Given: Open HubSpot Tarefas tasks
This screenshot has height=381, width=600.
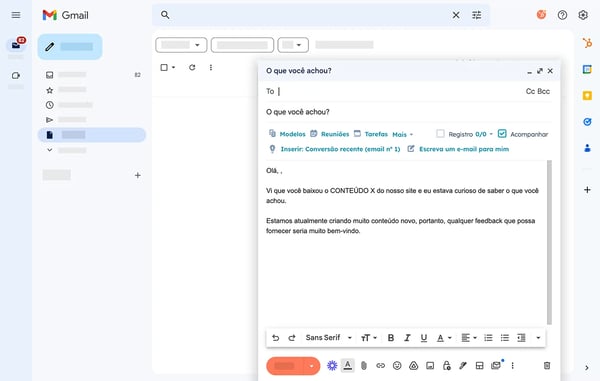Looking at the screenshot, I should (x=370, y=134).
